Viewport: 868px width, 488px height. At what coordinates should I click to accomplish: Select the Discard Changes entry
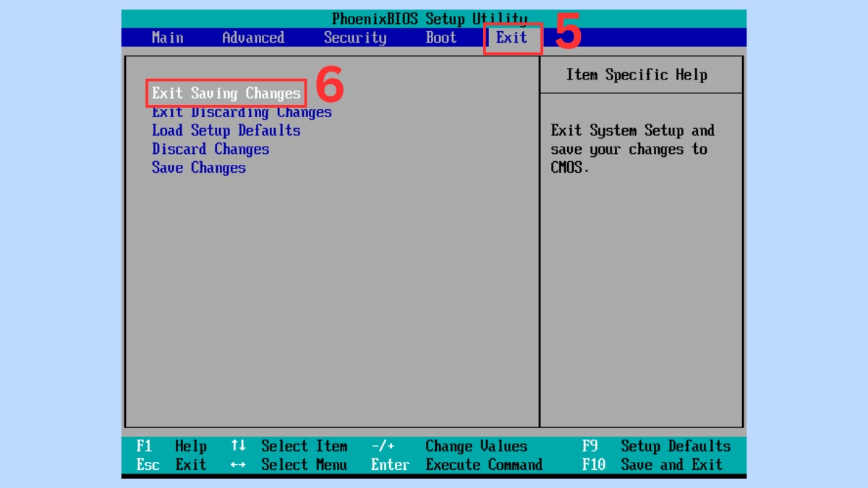(210, 150)
